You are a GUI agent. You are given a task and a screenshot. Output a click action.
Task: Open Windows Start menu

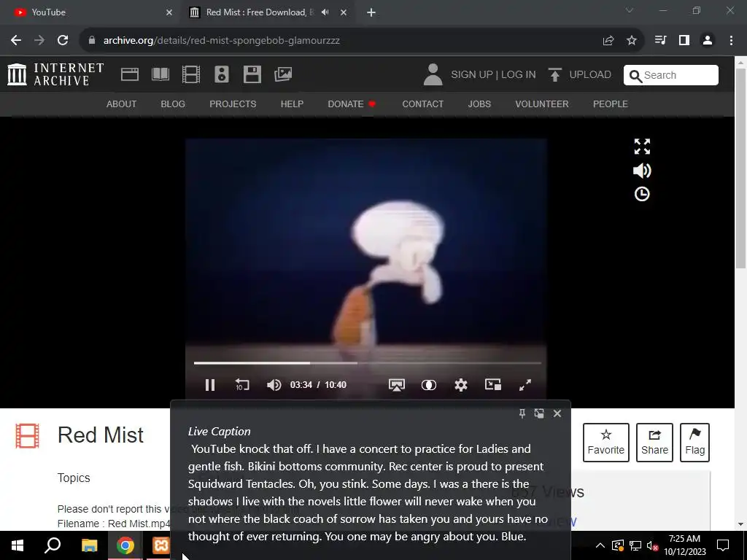pyautogui.click(x=18, y=545)
